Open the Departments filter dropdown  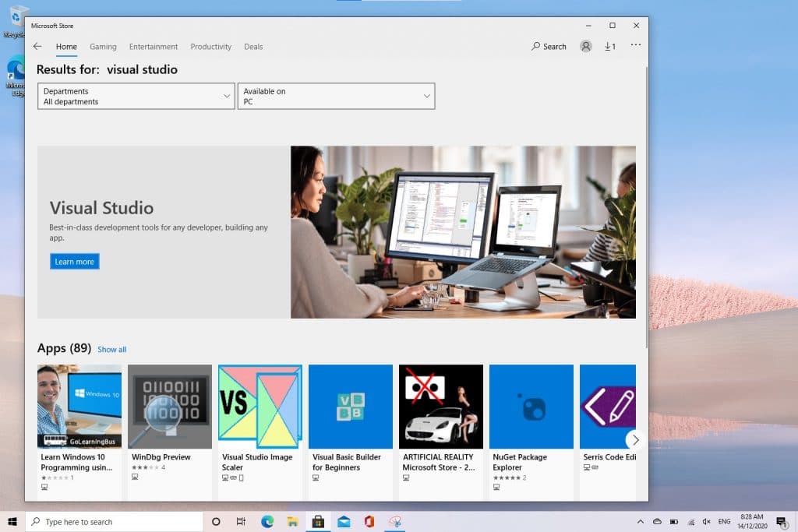(x=136, y=96)
